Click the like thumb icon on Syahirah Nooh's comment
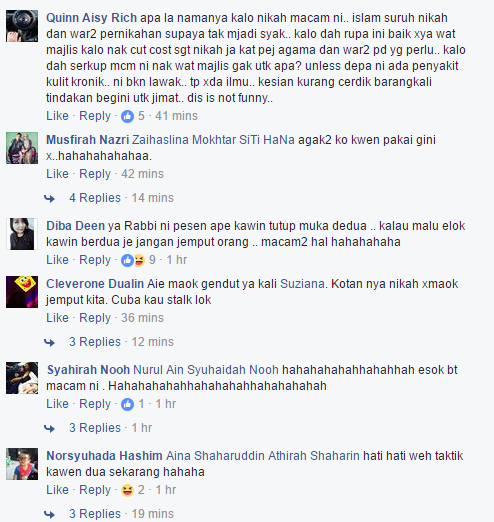 [127, 404]
